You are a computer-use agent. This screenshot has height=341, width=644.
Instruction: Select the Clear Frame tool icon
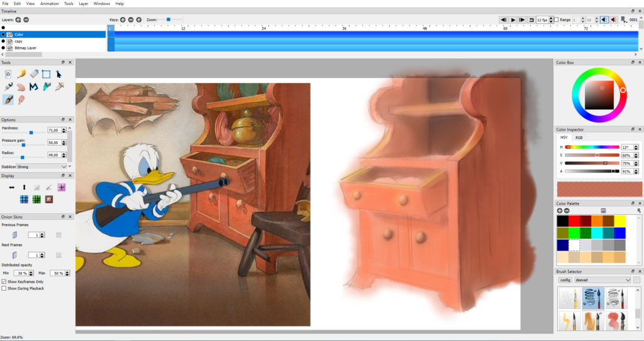8,74
